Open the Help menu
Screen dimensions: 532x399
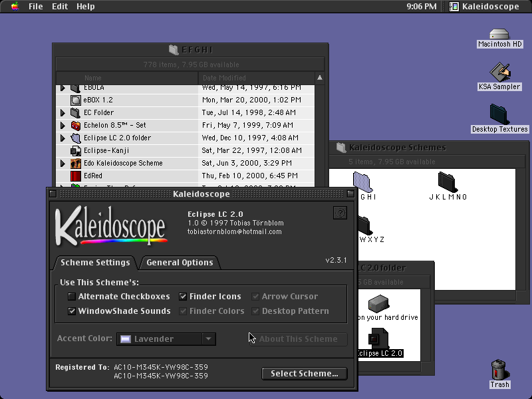click(x=86, y=7)
